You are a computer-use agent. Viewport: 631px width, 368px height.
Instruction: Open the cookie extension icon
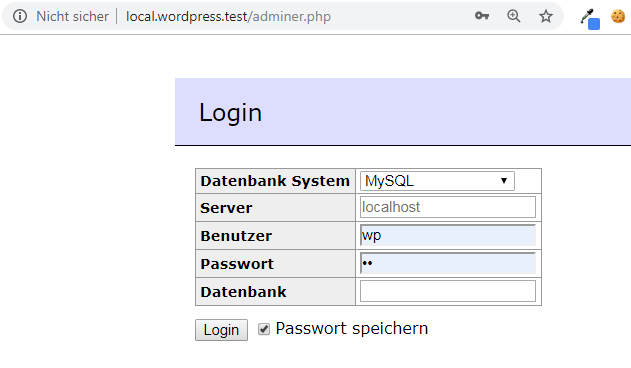[x=618, y=17]
